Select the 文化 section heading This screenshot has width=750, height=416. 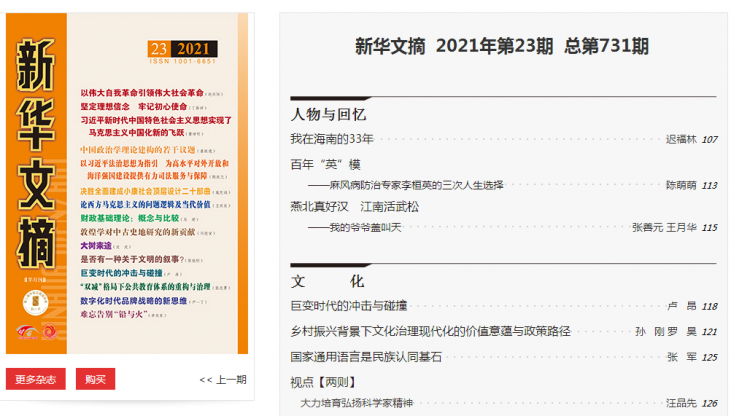pos(328,281)
